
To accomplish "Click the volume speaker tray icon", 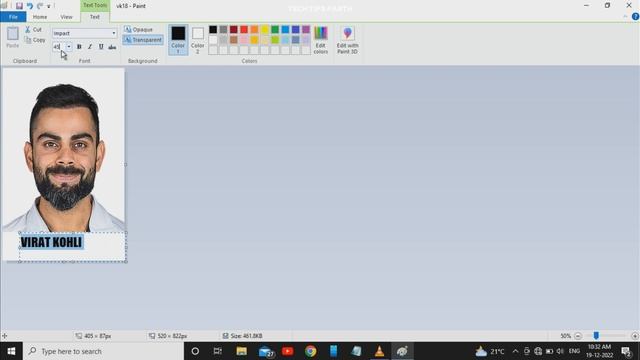I will tap(560, 351).
